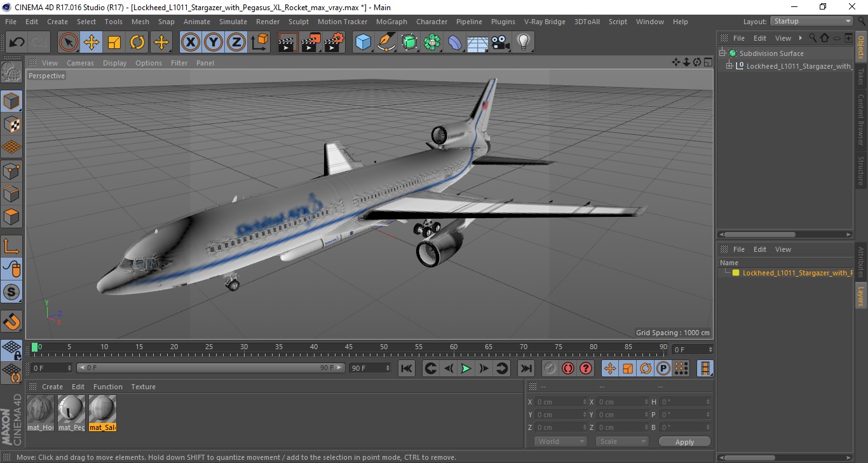Click the timeline preview range slider
This screenshot has width=868, height=463.
(211, 368)
